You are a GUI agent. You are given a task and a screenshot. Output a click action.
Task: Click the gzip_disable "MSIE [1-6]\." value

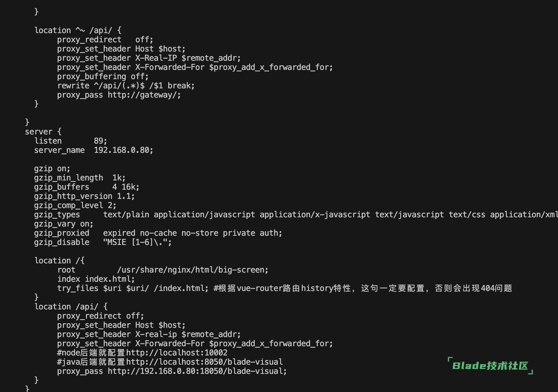[137, 242]
